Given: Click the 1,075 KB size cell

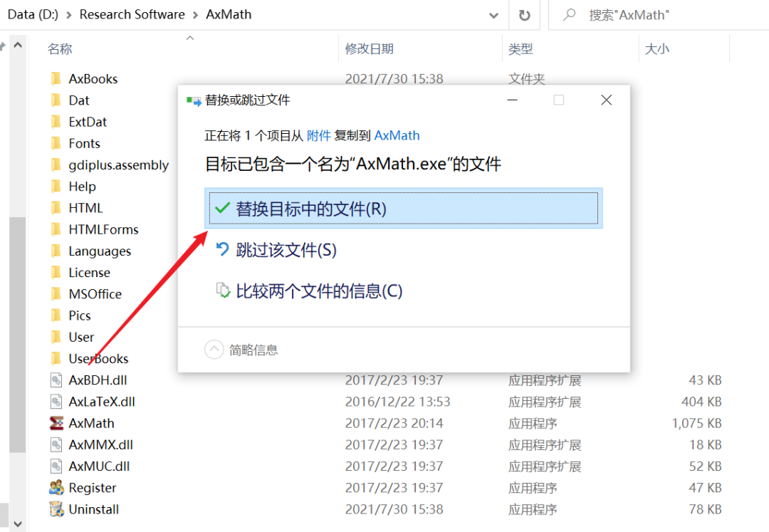Looking at the screenshot, I should click(696, 423).
